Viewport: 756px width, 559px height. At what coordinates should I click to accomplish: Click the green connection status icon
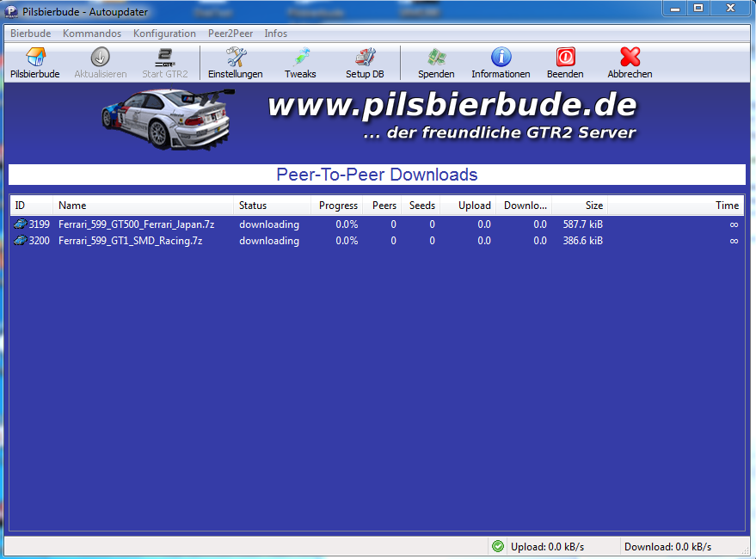tap(498, 546)
